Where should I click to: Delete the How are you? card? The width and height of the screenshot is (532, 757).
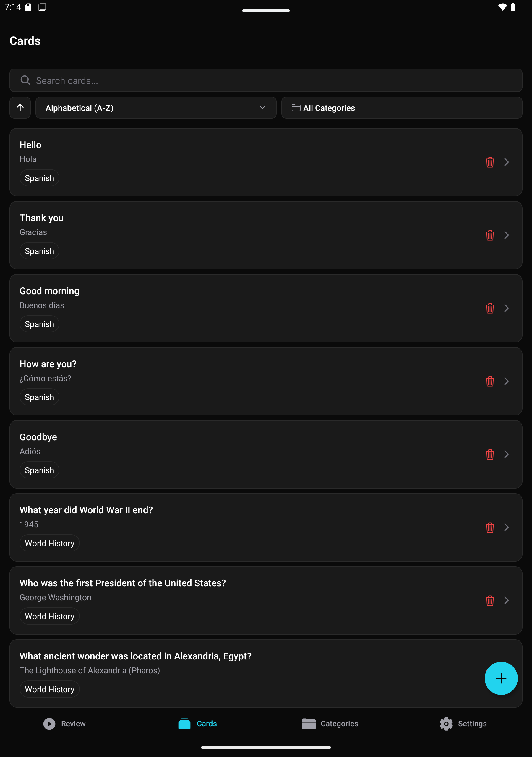[490, 381]
